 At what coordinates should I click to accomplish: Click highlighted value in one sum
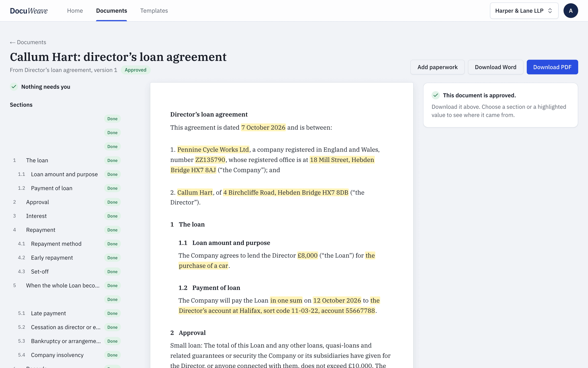pos(286,300)
